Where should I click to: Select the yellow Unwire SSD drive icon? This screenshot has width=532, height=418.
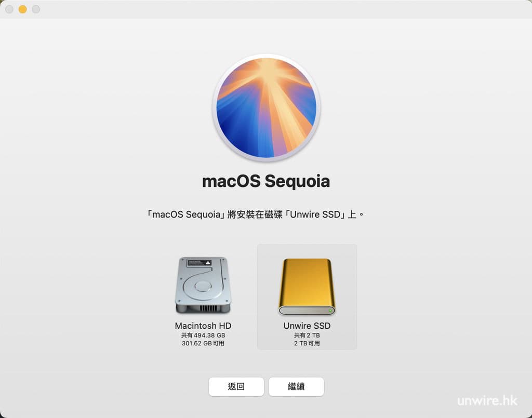click(307, 287)
